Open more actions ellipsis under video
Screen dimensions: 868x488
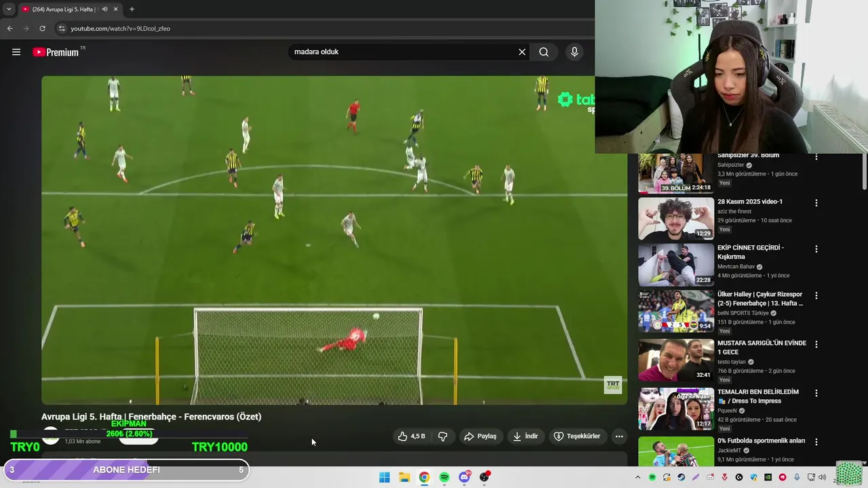click(x=619, y=436)
